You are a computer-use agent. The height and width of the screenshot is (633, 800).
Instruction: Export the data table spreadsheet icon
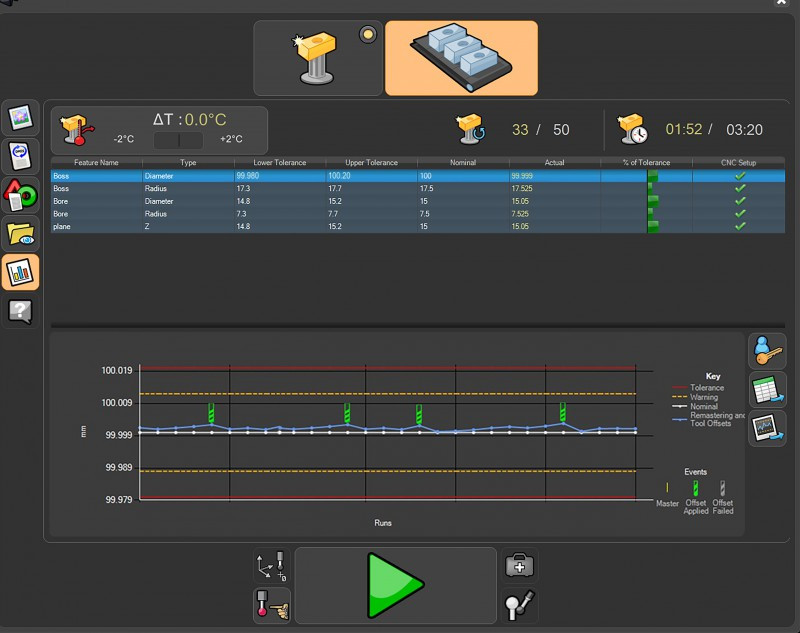[x=767, y=390]
